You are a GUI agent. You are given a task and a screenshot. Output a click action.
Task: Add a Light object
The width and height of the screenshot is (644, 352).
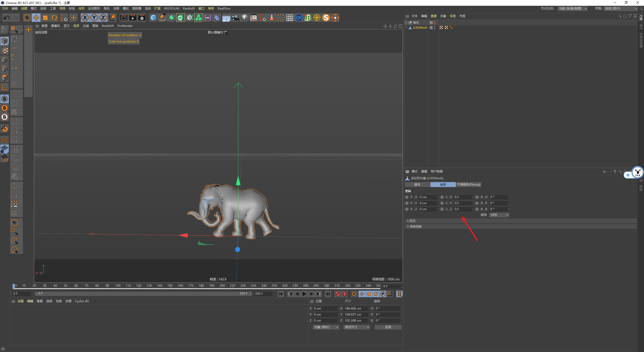244,18
